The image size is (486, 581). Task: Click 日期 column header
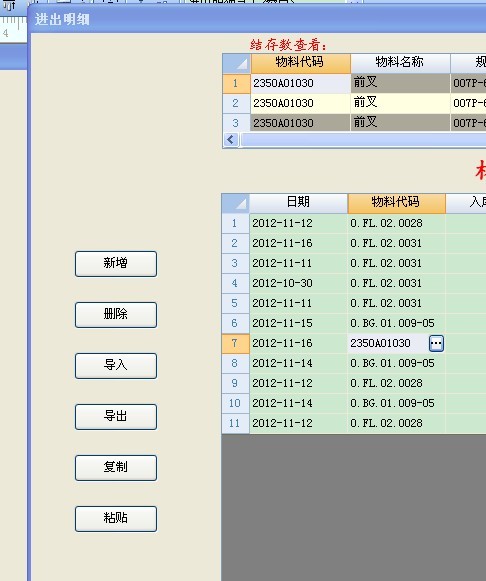point(299,203)
